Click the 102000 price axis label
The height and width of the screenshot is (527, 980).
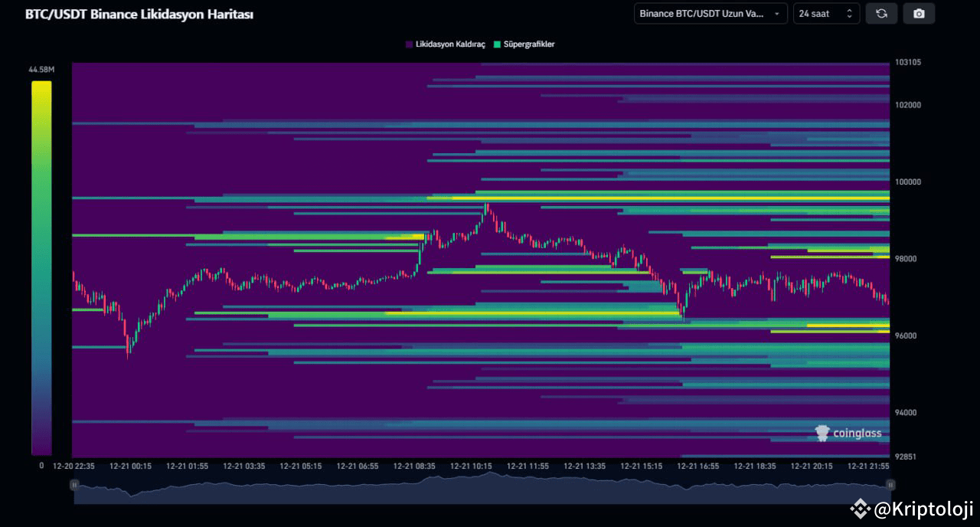(907, 105)
